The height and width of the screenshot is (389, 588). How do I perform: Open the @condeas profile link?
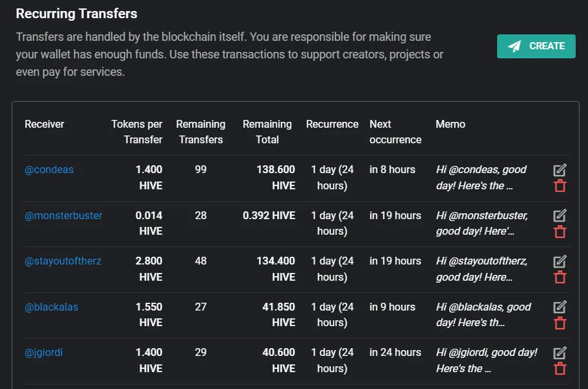[49, 170]
